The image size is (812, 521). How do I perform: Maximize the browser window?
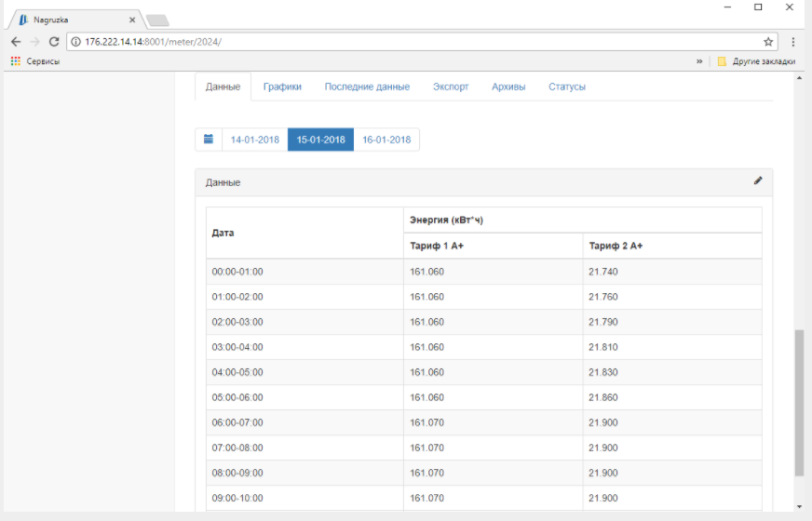click(x=758, y=7)
